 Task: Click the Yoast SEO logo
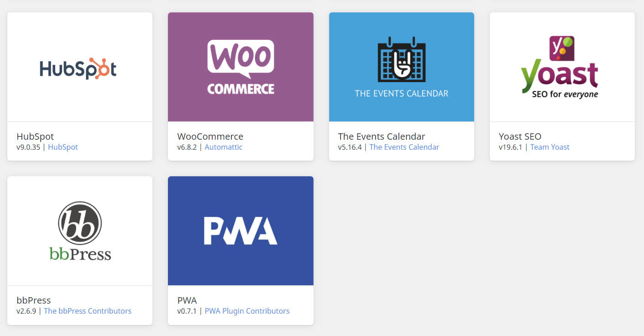tap(562, 67)
